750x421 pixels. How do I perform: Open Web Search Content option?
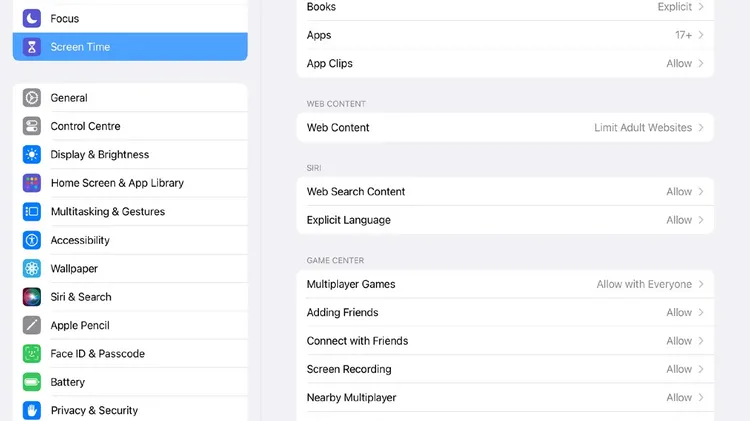(505, 192)
